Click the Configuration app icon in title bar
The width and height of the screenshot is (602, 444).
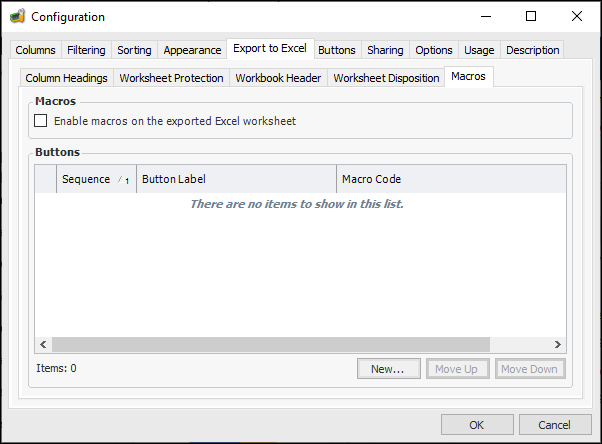(17, 17)
